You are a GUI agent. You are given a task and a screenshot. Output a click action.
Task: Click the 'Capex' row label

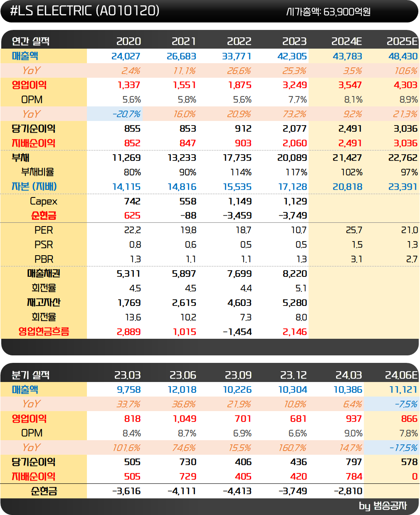(x=44, y=201)
